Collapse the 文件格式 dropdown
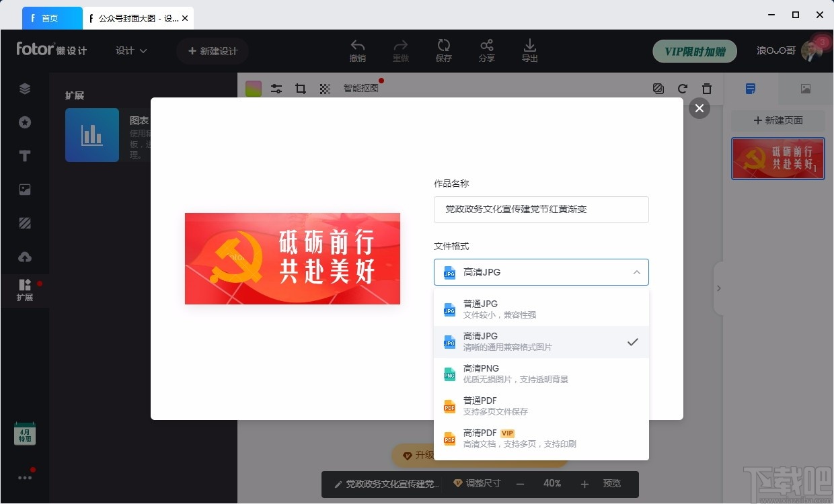 [636, 272]
